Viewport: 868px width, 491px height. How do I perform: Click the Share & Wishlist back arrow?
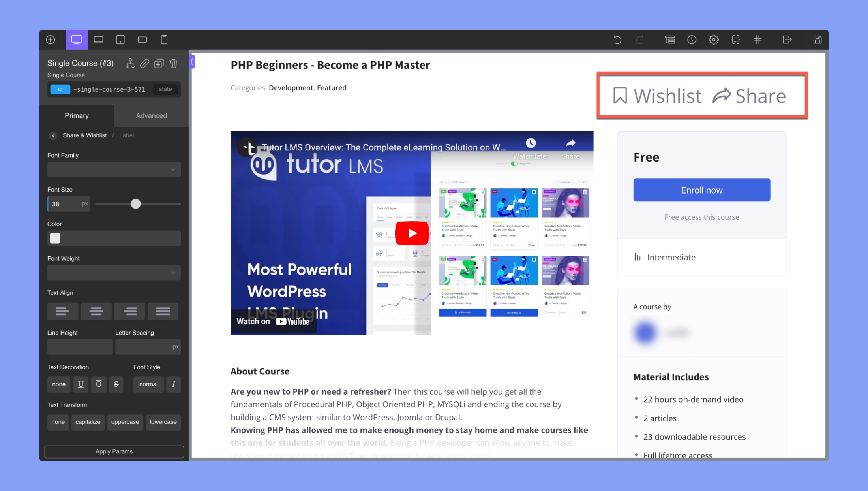click(x=54, y=135)
